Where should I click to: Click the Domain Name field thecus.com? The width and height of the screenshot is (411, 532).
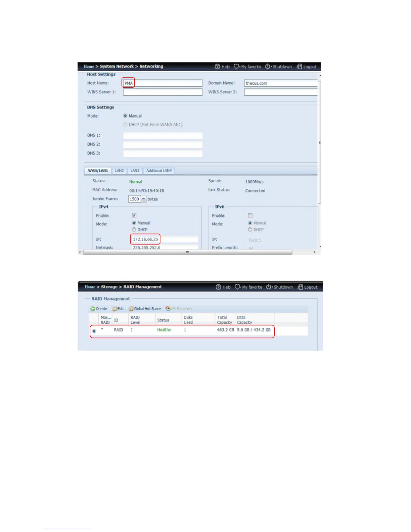point(281,83)
